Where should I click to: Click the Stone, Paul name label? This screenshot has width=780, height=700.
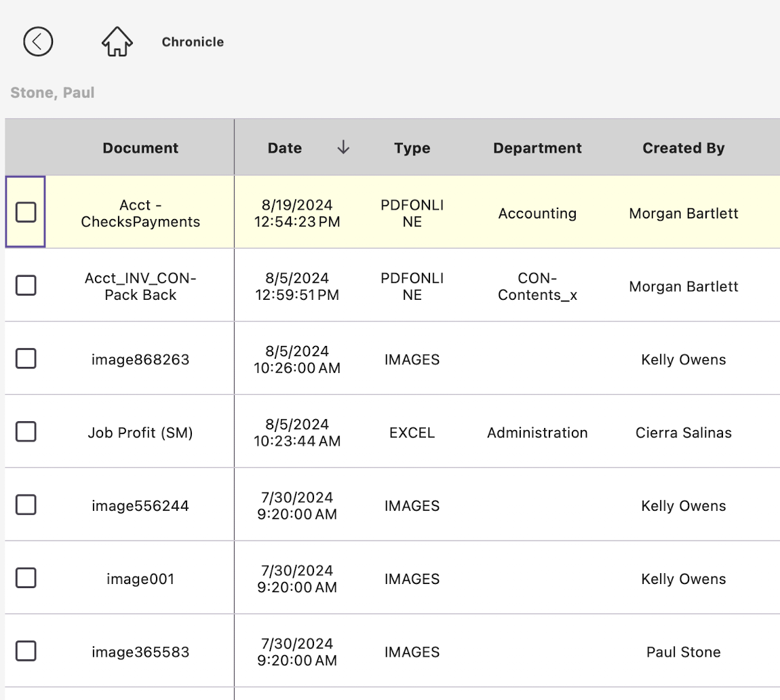click(x=52, y=92)
